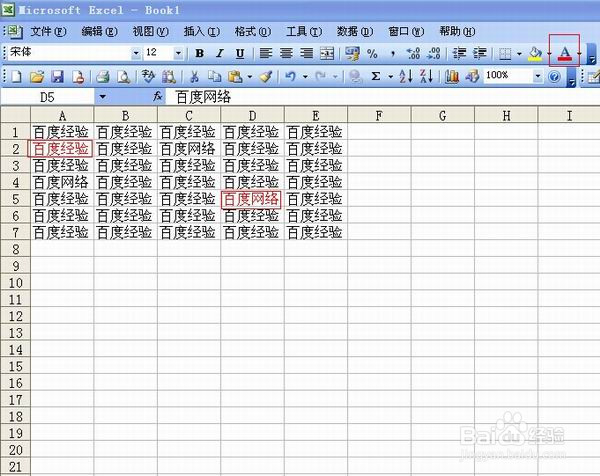
Task: Open Excel Help with the question mark icon
Action: 554,77
